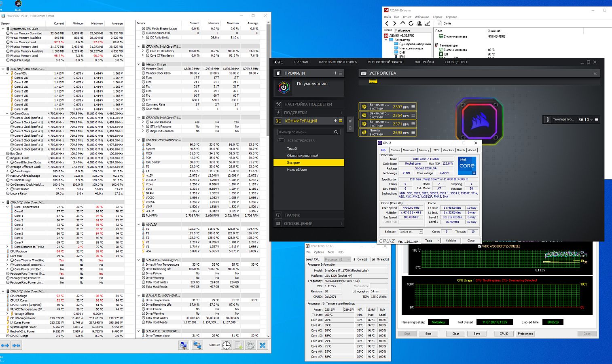Open iCUE temperature sensor menu icon
The height and width of the screenshot is (364, 612).
[x=596, y=120]
